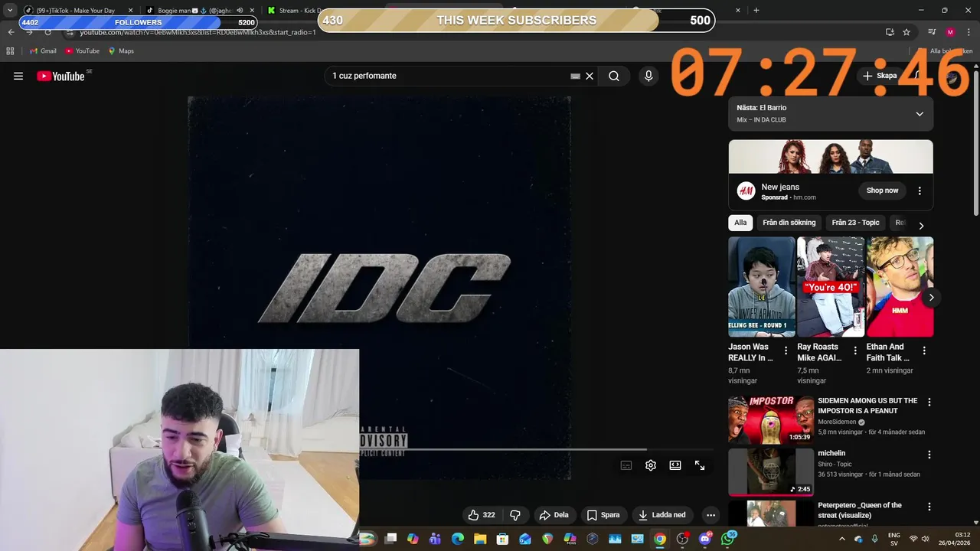Start voice search with the microphone
The width and height of the screenshot is (980, 551).
(648, 76)
